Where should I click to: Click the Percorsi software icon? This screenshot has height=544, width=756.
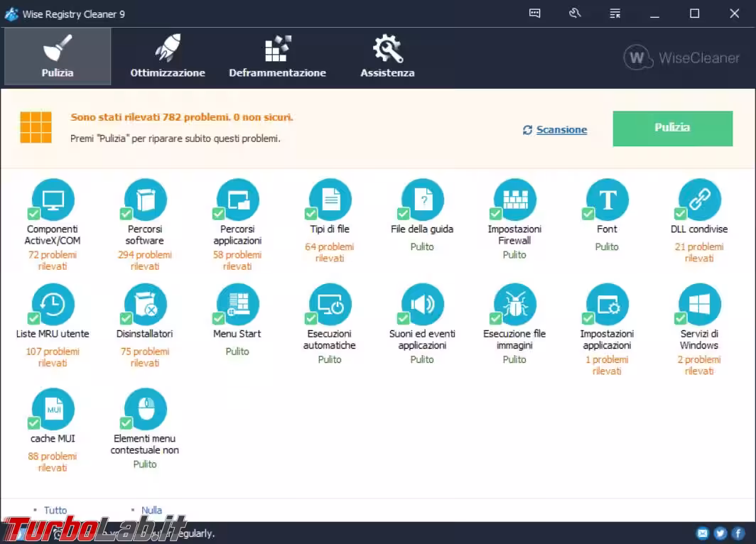146,200
